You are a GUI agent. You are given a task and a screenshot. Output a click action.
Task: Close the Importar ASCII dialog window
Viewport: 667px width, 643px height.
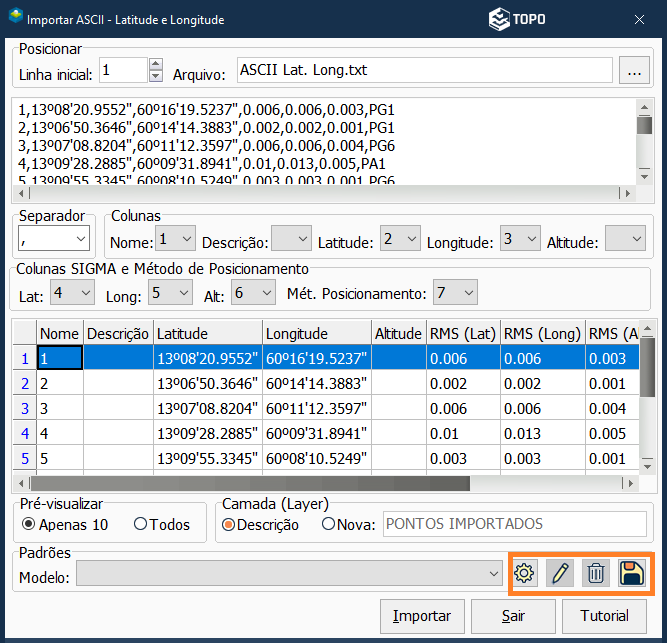640,19
